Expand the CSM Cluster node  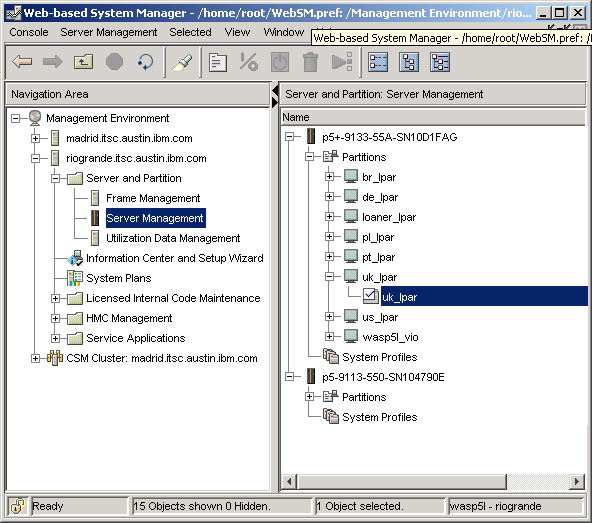pos(35,358)
